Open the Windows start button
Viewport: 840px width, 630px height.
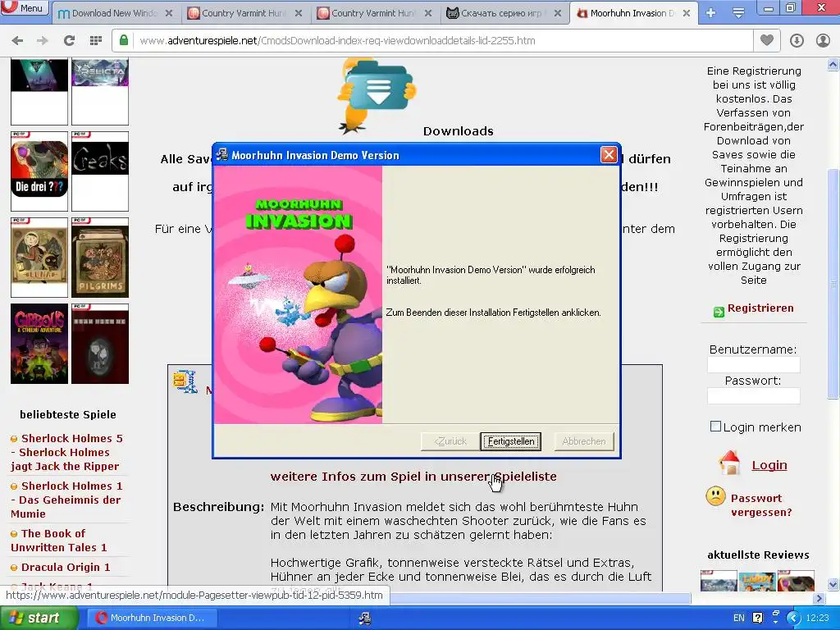(x=39, y=618)
